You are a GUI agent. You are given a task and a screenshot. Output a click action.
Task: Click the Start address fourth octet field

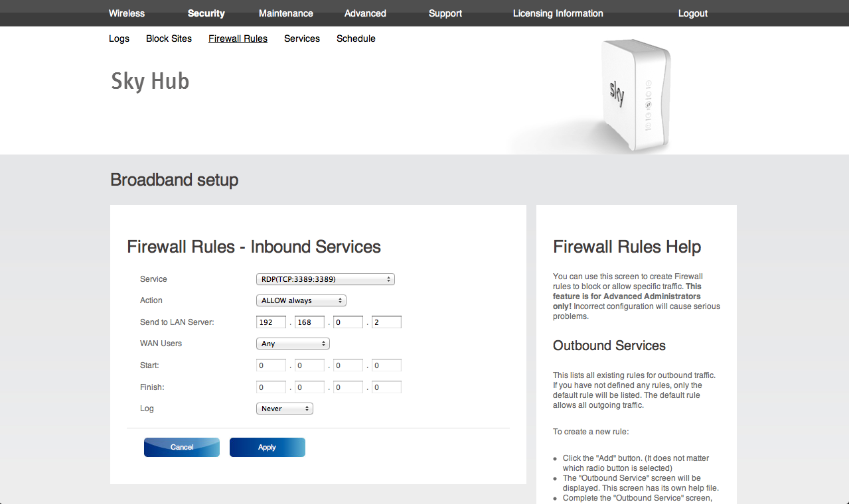click(x=386, y=365)
